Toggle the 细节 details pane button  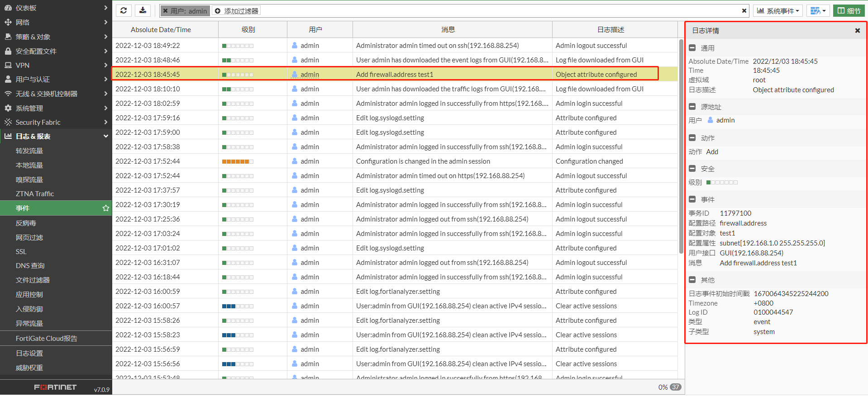(x=849, y=11)
